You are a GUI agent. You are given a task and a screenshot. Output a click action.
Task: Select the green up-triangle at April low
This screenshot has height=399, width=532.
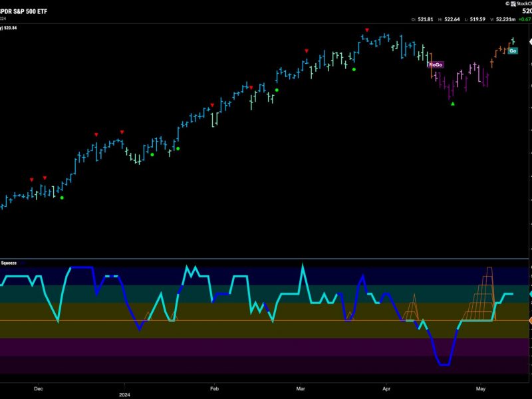[453, 104]
